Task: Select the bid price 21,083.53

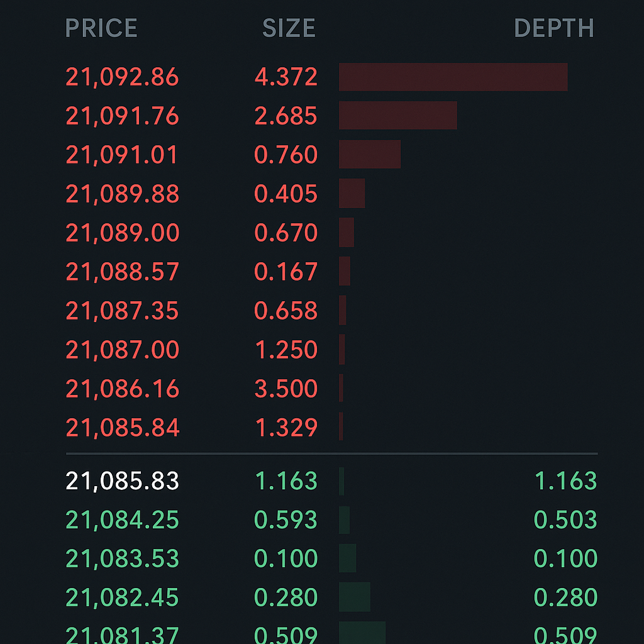Action: pos(121,558)
